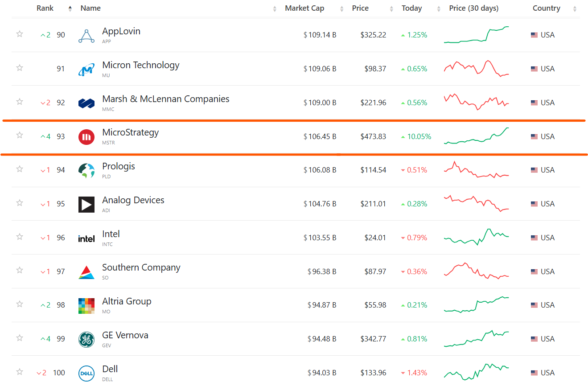This screenshot has width=588, height=386.
Task: Toggle the favorite star for Intel
Action: point(20,237)
